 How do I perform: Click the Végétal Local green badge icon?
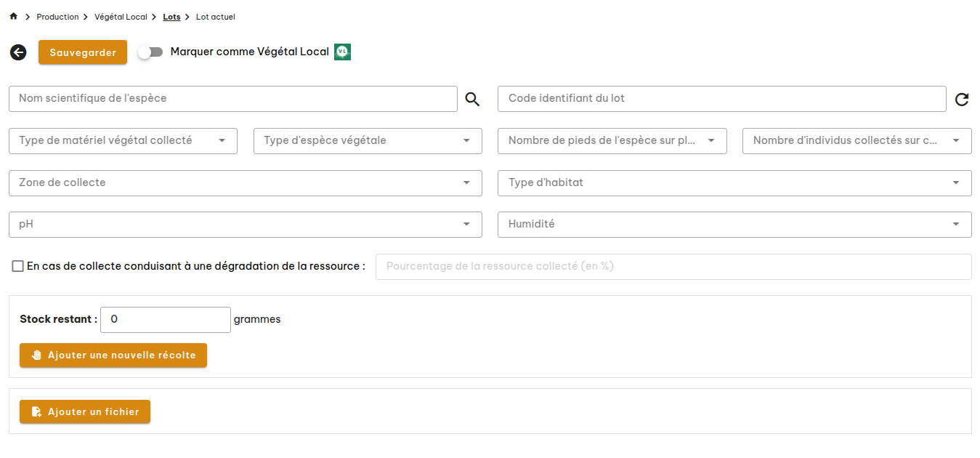(342, 52)
